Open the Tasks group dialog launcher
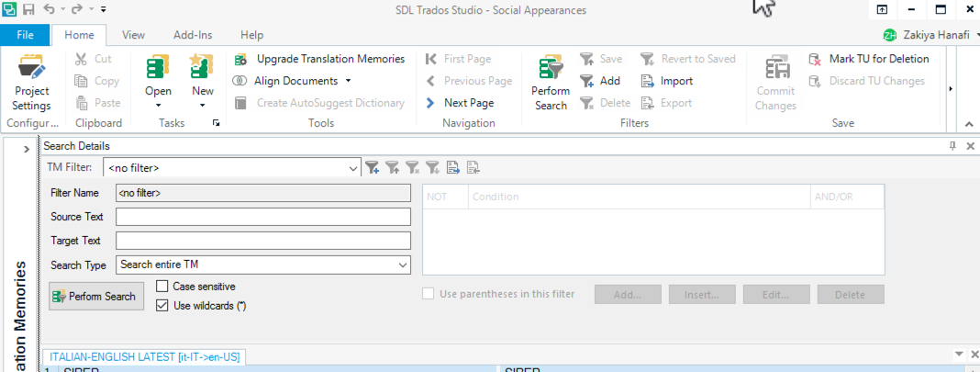The image size is (980, 372). pos(217,123)
